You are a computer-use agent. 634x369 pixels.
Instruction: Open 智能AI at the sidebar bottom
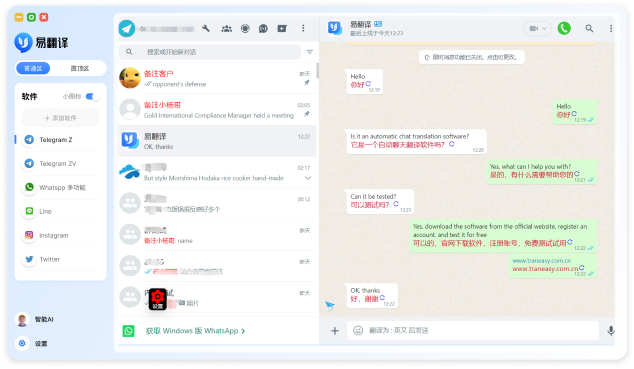click(35, 319)
